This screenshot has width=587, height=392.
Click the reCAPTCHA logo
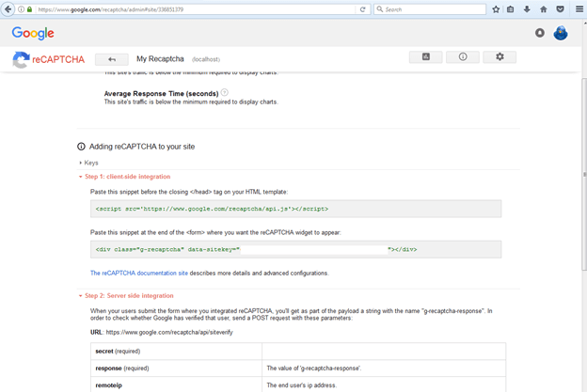(x=49, y=59)
